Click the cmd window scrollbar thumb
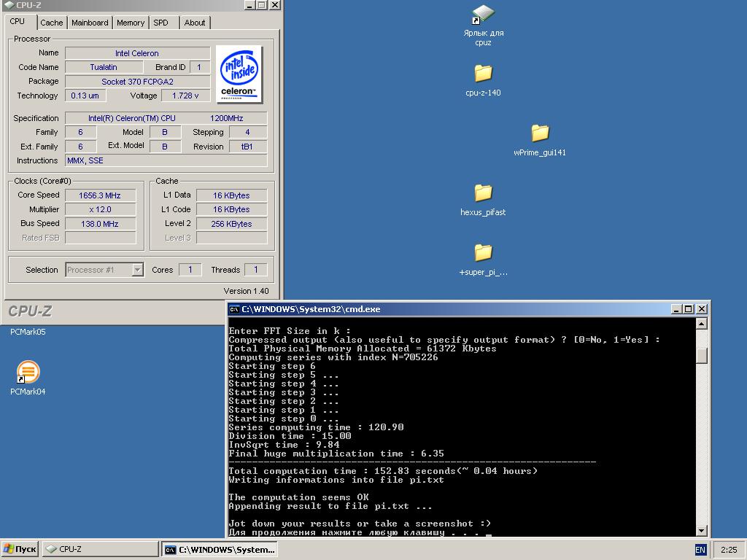747x560 pixels. (x=701, y=356)
